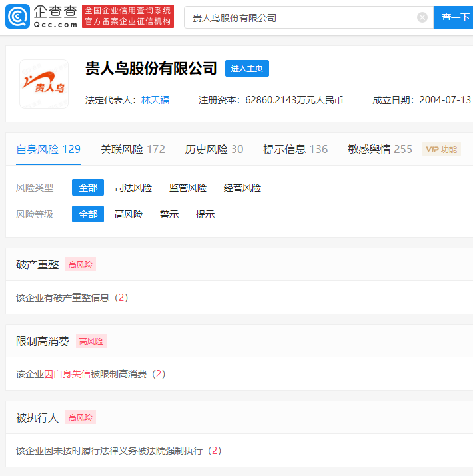Image resolution: width=473 pixels, height=476 pixels.
Task: Expand the 破产重整 information entry
Action: tap(71, 298)
